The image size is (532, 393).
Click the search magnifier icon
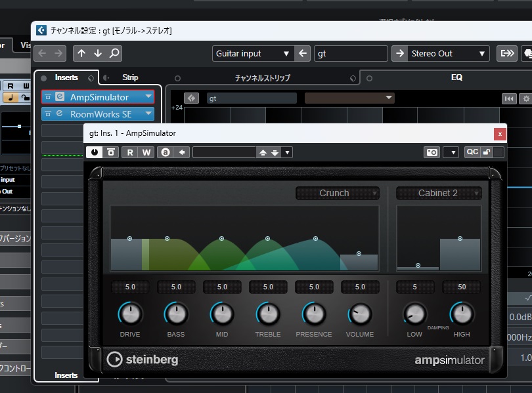pyautogui.click(x=114, y=54)
